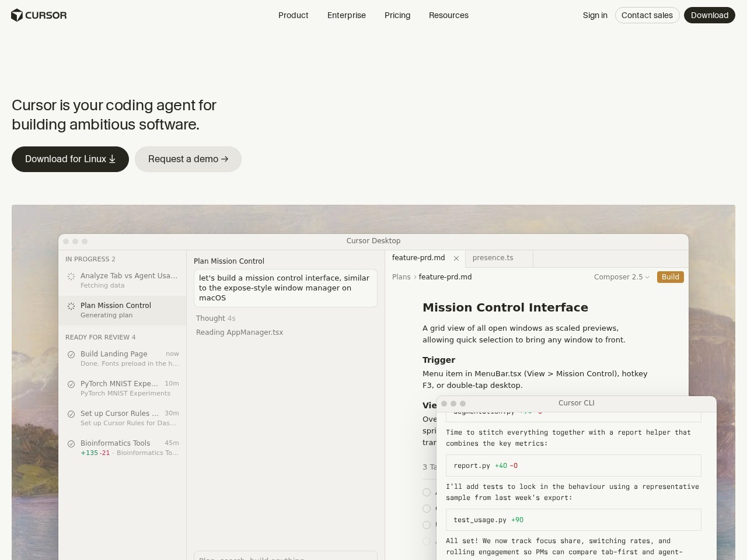Click the Plan Mission Control chat panel heading
The width and height of the screenshot is (747, 560).
tap(229, 261)
